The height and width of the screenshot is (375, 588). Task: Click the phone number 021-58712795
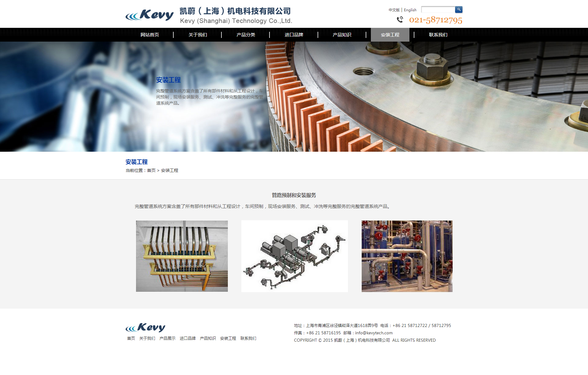click(x=435, y=20)
